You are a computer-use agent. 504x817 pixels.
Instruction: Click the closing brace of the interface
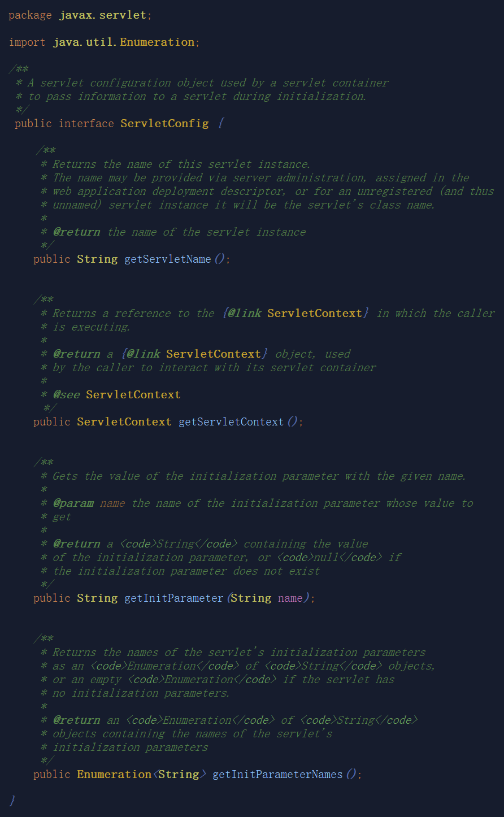coord(12,801)
